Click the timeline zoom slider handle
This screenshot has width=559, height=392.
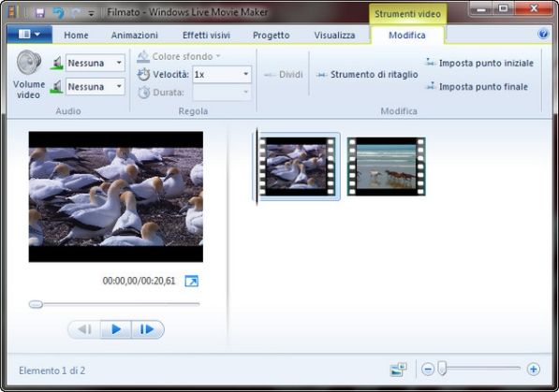click(442, 368)
